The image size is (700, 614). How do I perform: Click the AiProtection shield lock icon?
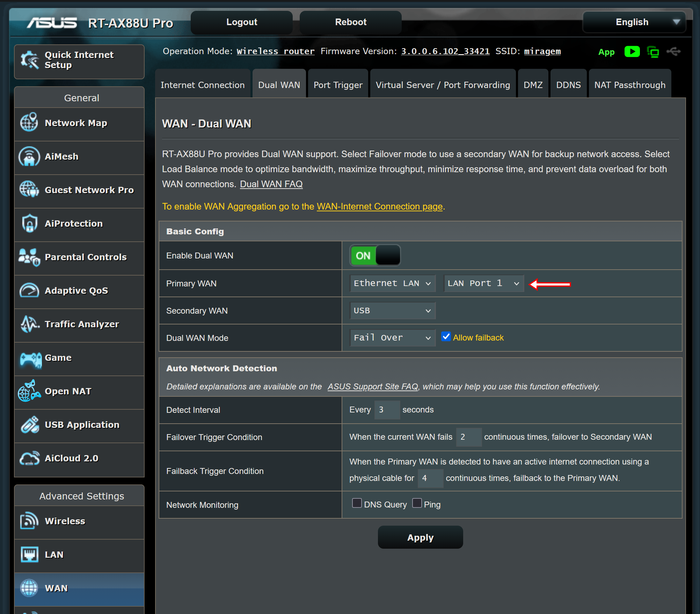pos(29,224)
